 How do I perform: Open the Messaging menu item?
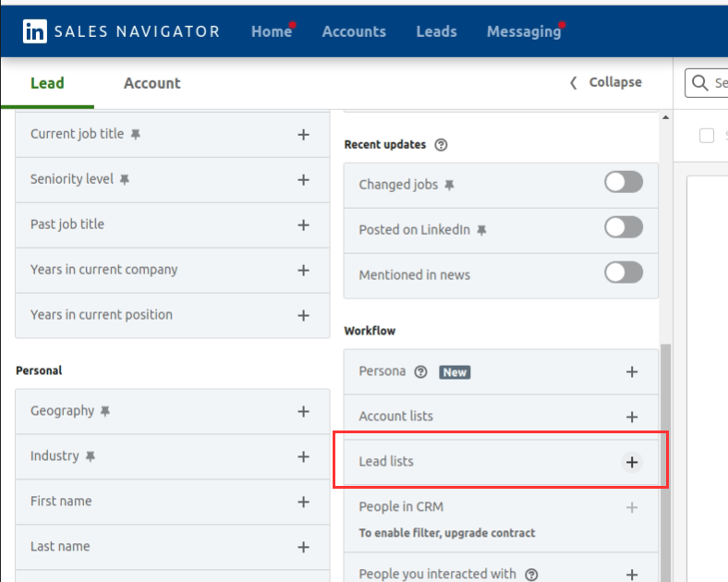pos(523,31)
